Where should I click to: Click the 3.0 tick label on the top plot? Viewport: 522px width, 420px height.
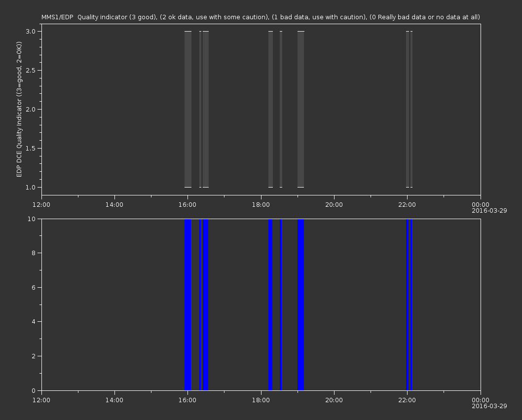[x=31, y=31]
